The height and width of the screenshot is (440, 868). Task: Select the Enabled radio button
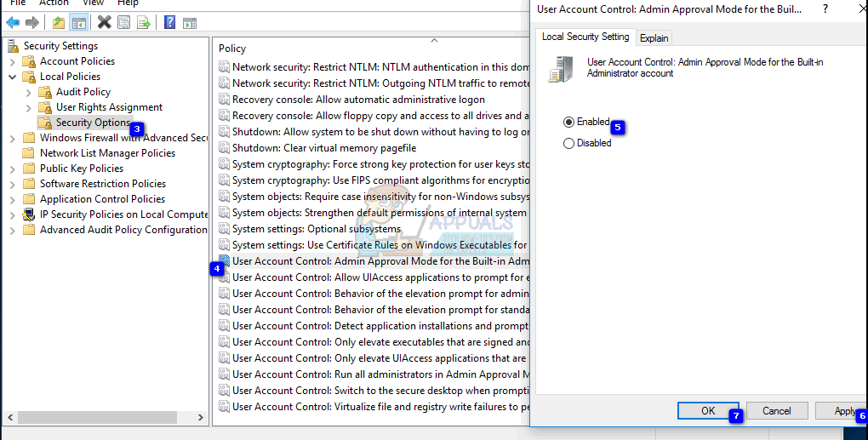point(568,122)
